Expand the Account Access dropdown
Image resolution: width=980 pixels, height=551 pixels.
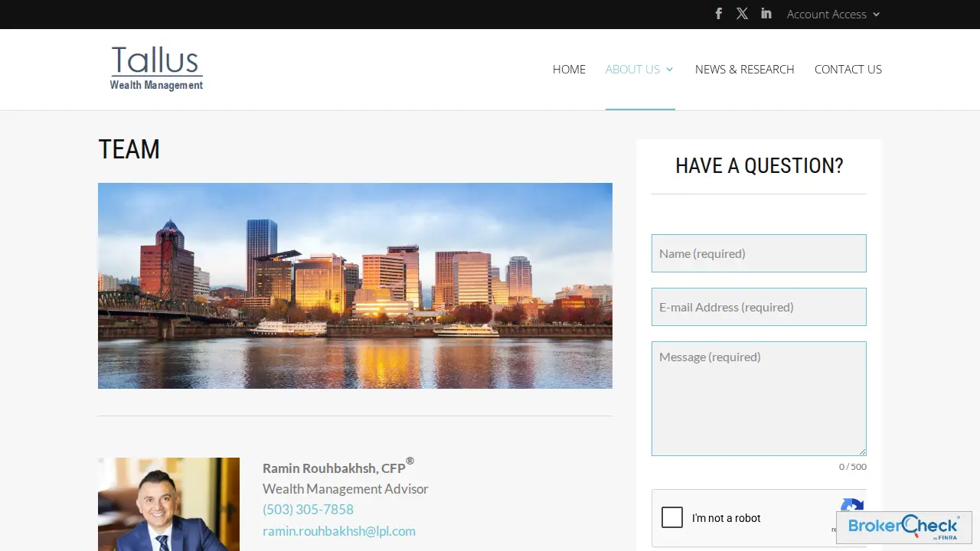click(834, 14)
